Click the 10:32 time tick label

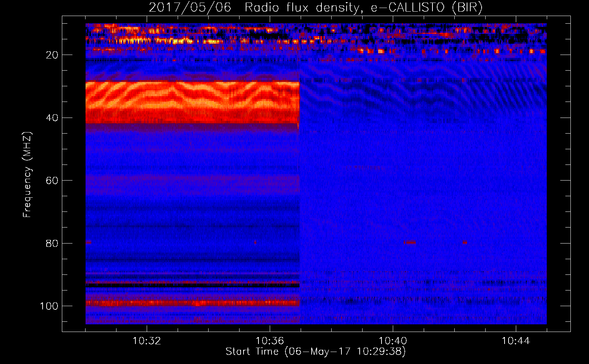[147, 341]
